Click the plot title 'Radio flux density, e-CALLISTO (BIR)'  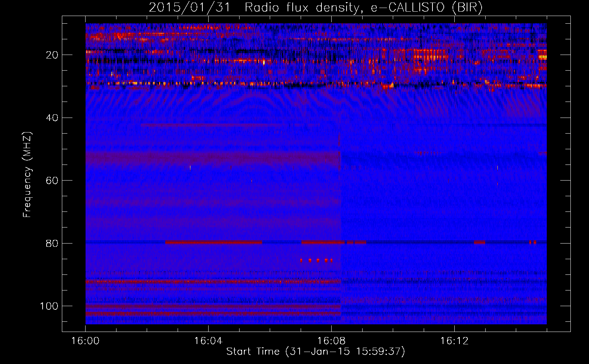[363, 8]
